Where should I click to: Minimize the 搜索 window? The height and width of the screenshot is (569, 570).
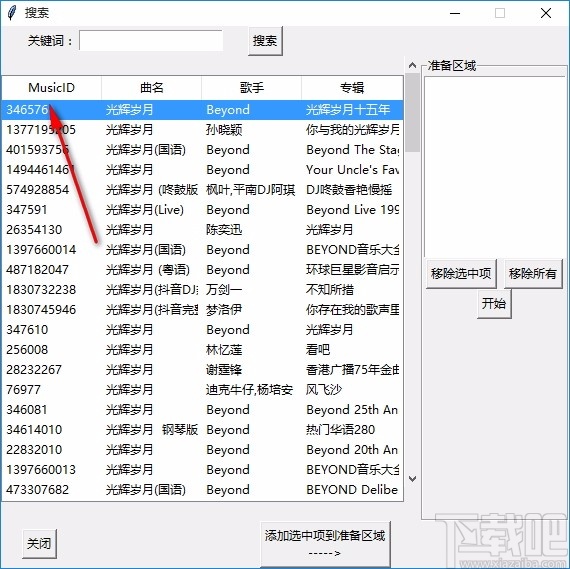[x=455, y=13]
